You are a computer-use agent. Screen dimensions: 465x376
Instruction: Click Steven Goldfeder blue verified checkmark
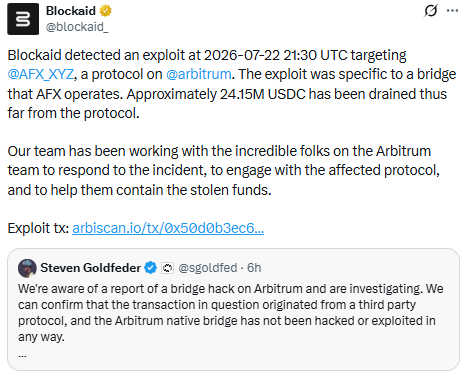point(151,268)
